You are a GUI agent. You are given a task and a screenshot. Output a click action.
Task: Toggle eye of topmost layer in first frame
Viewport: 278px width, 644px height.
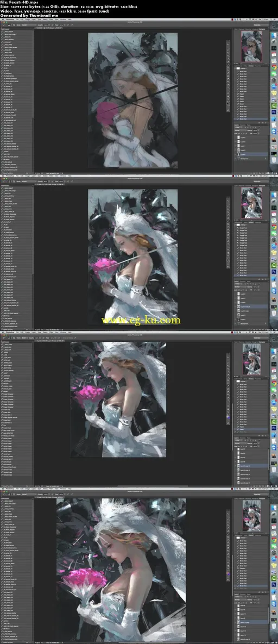[x=235, y=137]
